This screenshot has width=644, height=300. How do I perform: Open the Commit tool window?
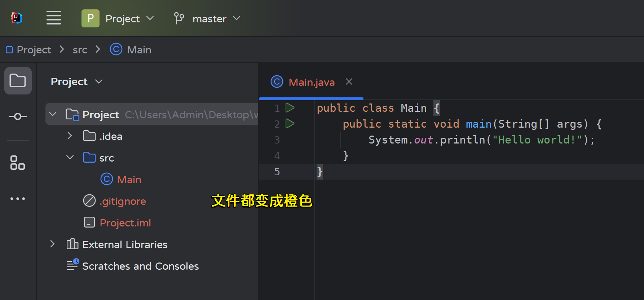coord(18,116)
